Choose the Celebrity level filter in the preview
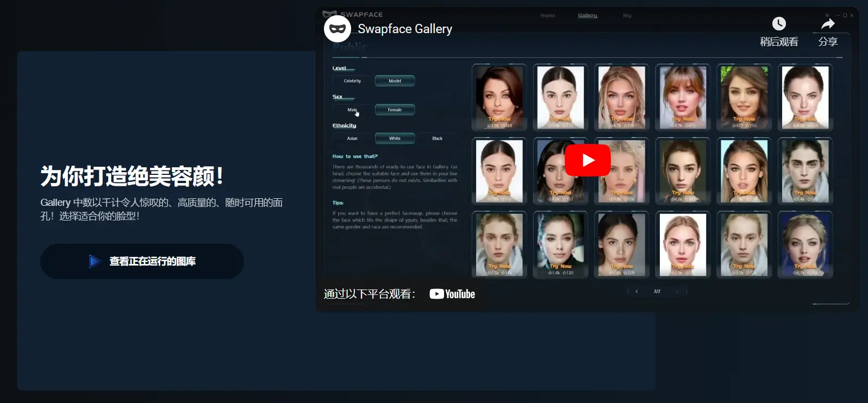The width and height of the screenshot is (868, 403). click(x=352, y=81)
